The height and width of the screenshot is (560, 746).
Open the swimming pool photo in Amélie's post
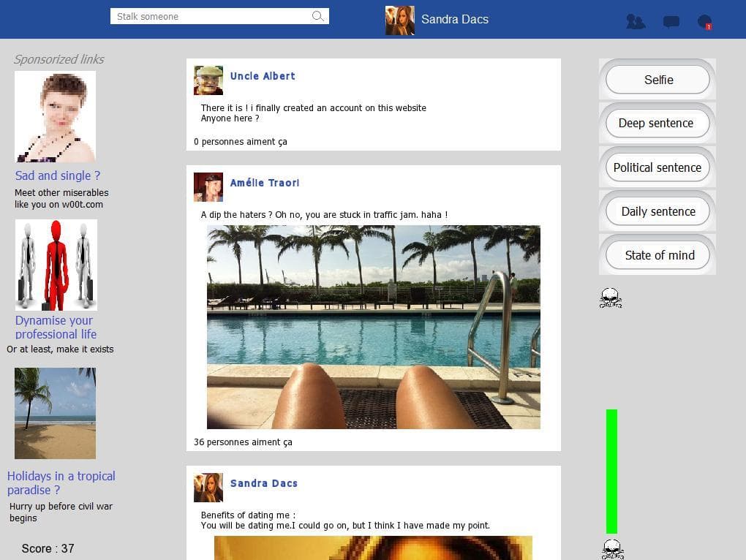click(x=374, y=327)
